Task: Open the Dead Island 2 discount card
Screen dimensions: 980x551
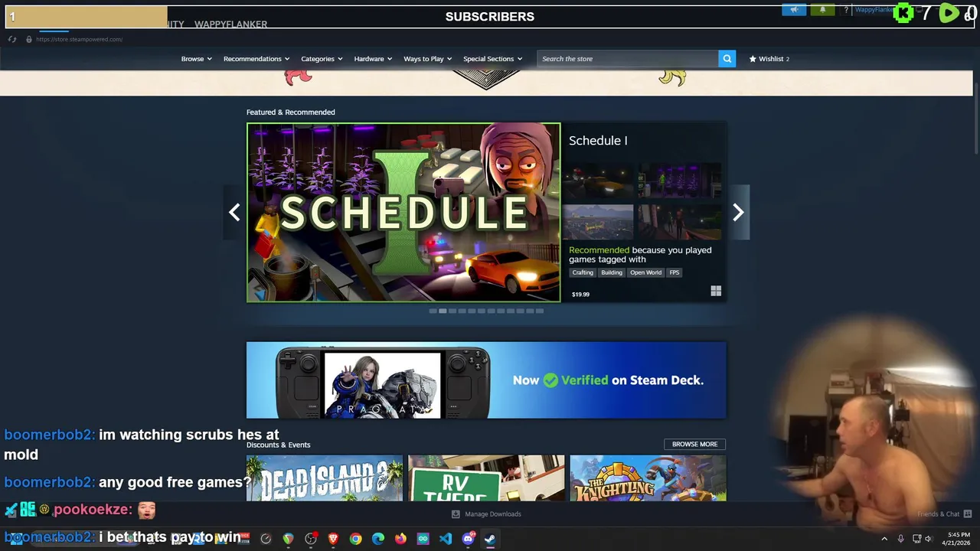Action: pos(325,478)
